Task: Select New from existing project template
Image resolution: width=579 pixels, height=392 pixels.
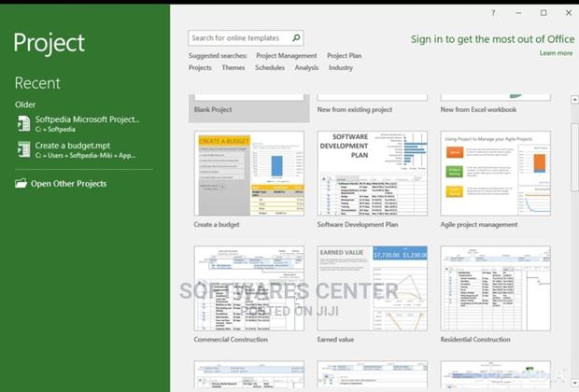Action: [x=372, y=105]
